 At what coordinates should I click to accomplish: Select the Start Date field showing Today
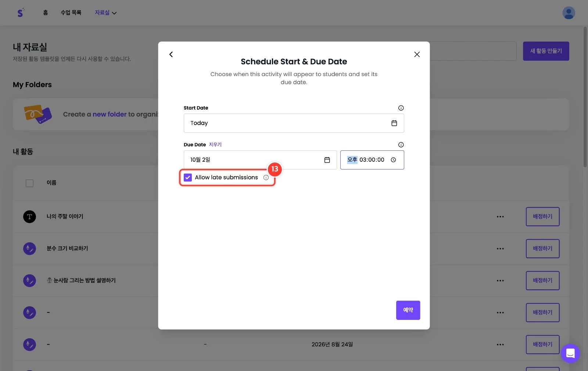(294, 123)
